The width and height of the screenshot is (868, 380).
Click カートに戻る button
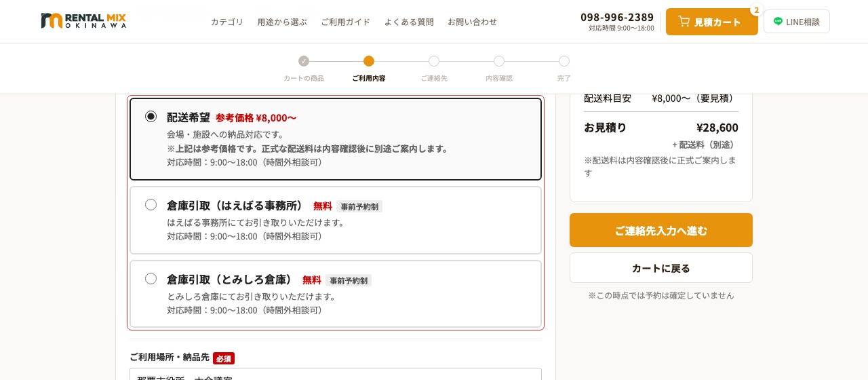661,268
